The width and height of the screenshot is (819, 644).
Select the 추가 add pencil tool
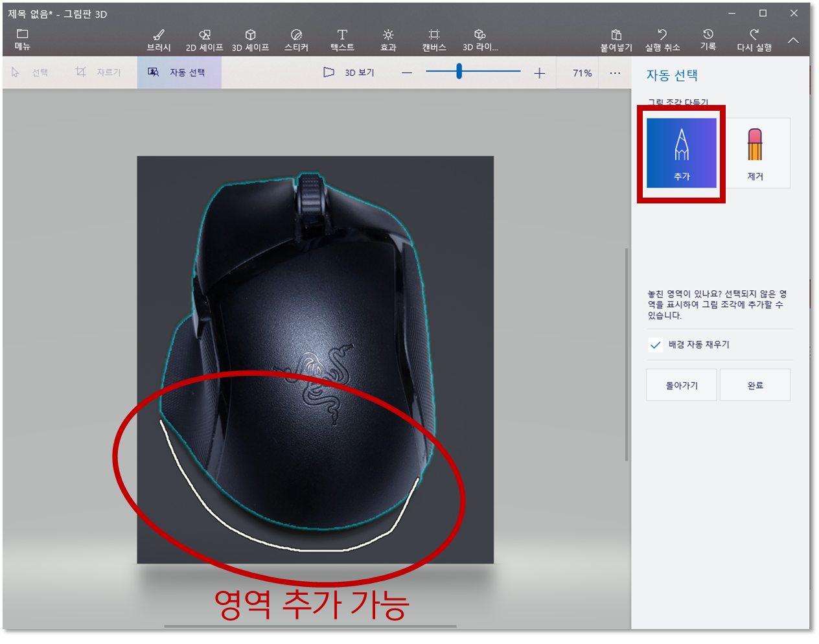pyautogui.click(x=682, y=153)
